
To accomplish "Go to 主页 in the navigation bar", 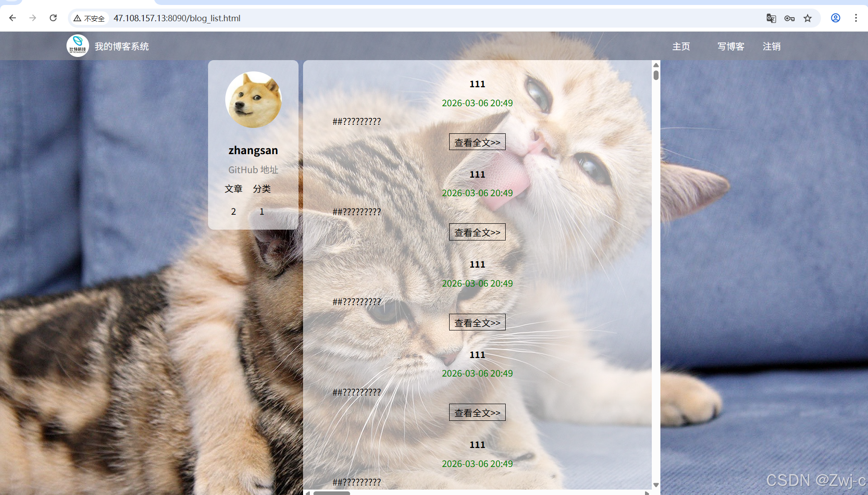I will 681,47.
